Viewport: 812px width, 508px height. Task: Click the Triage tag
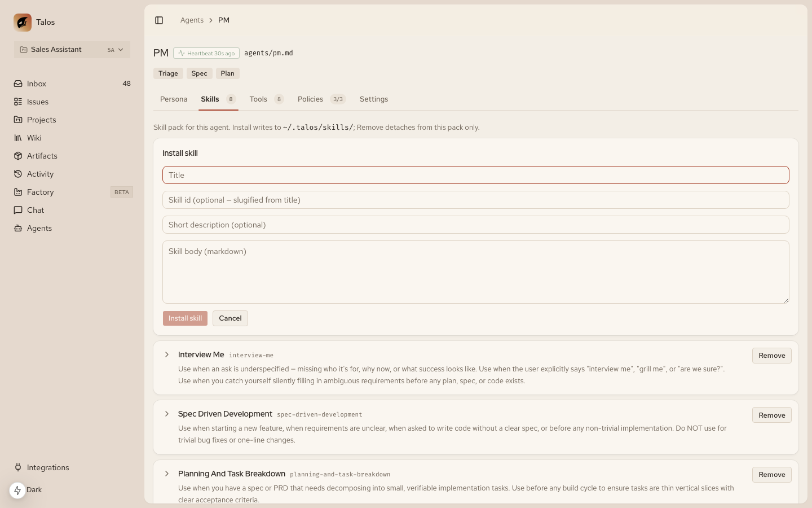[x=168, y=73]
